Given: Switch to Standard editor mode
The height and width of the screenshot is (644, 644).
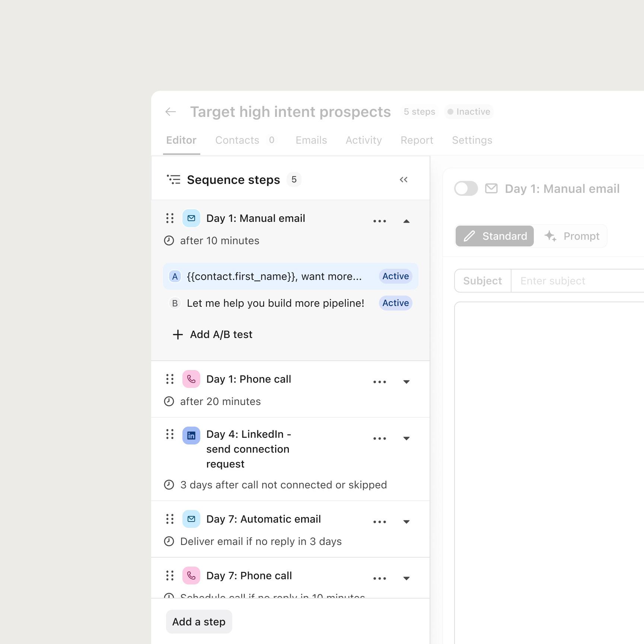Looking at the screenshot, I should (x=495, y=236).
